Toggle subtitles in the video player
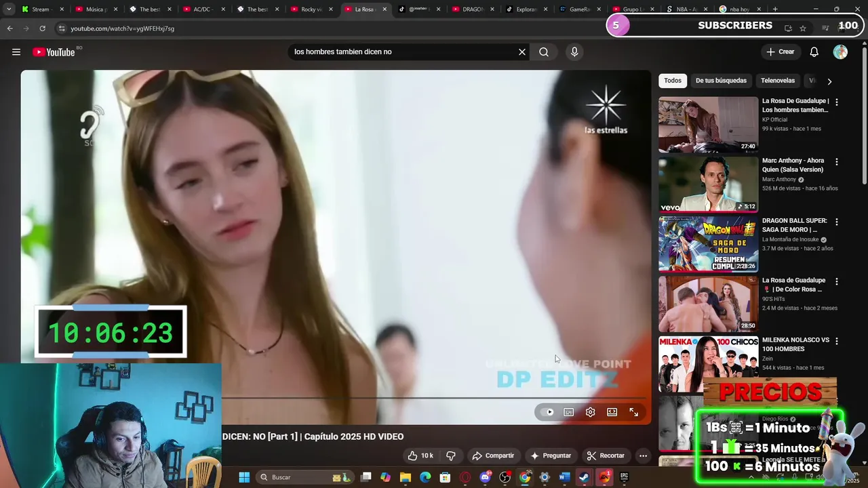 tap(569, 412)
